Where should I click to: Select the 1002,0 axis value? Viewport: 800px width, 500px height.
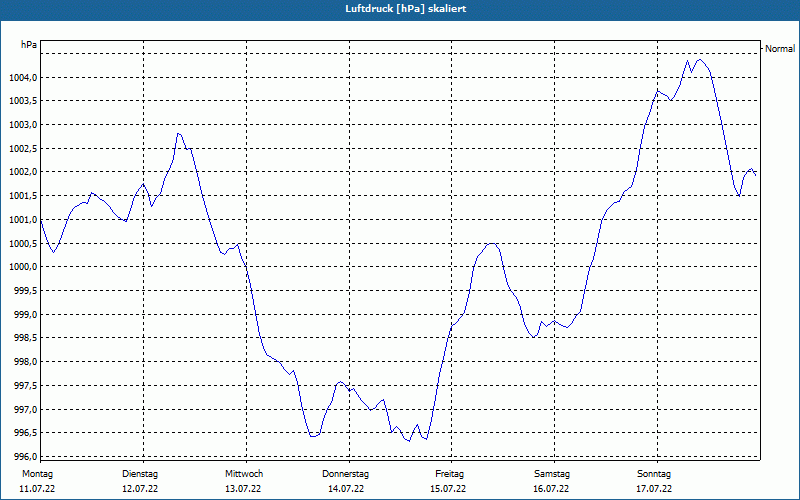(x=23, y=172)
